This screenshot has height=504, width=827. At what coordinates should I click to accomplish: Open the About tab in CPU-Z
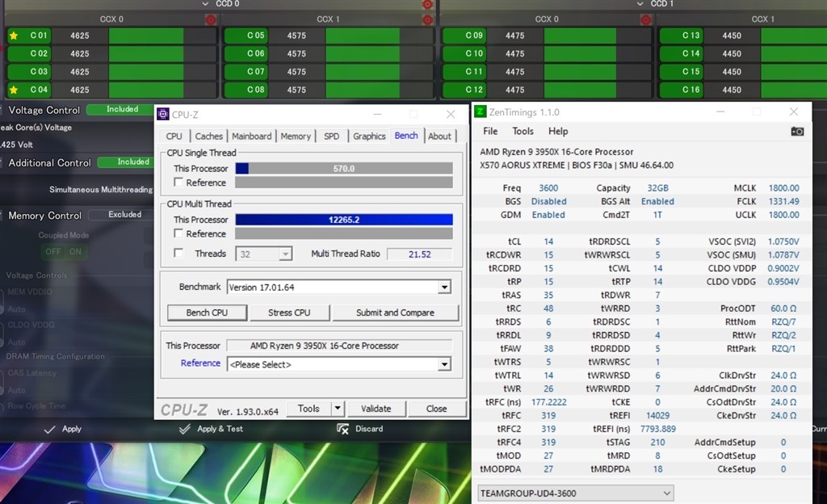[x=439, y=136]
